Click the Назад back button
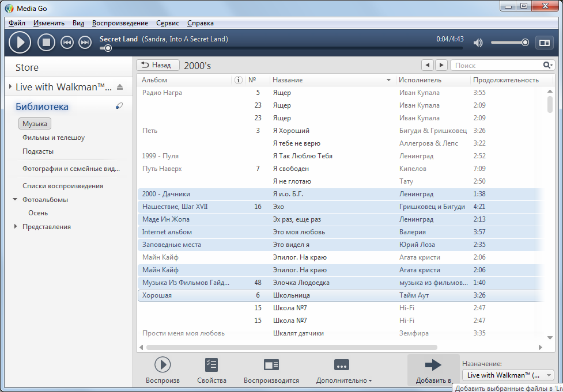Image resolution: width=563 pixels, height=392 pixels. pyautogui.click(x=158, y=65)
